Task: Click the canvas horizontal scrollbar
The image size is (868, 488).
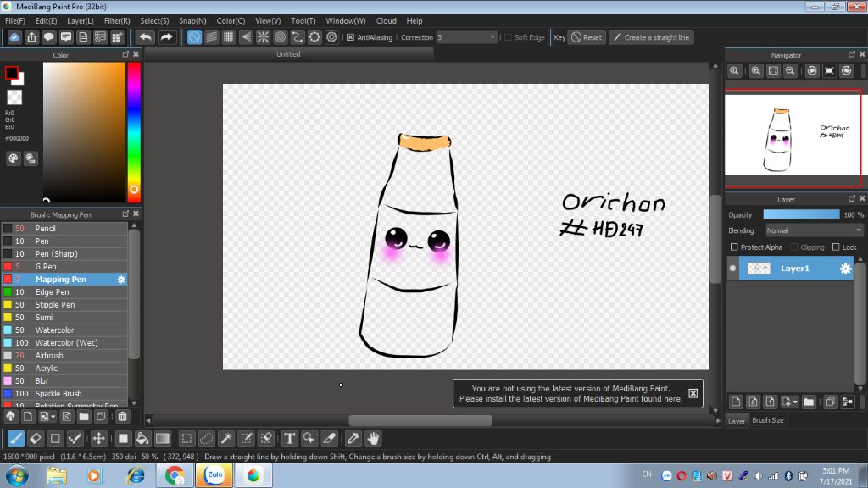Action: click(x=420, y=420)
